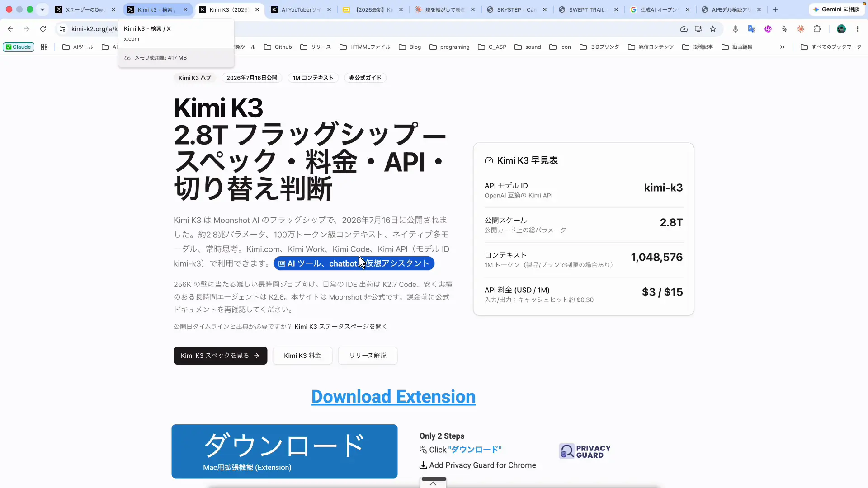The width and height of the screenshot is (868, 488).
Task: Open the 動画編集 bookmarks folder
Action: coord(737,47)
